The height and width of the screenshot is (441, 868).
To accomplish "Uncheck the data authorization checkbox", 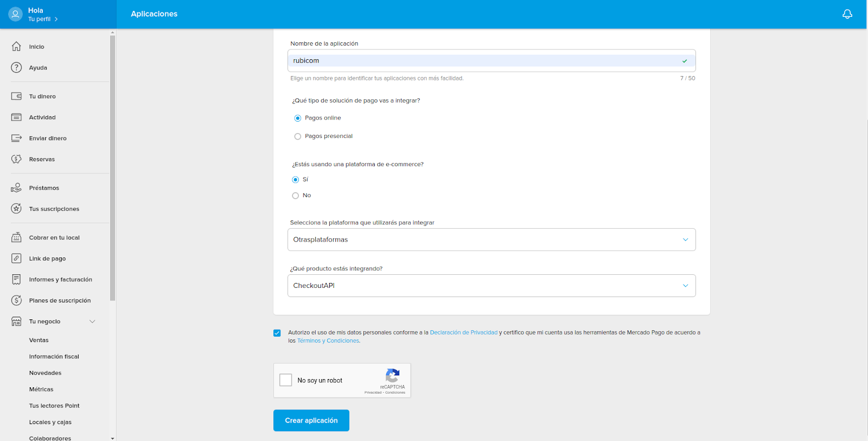I will (277, 333).
